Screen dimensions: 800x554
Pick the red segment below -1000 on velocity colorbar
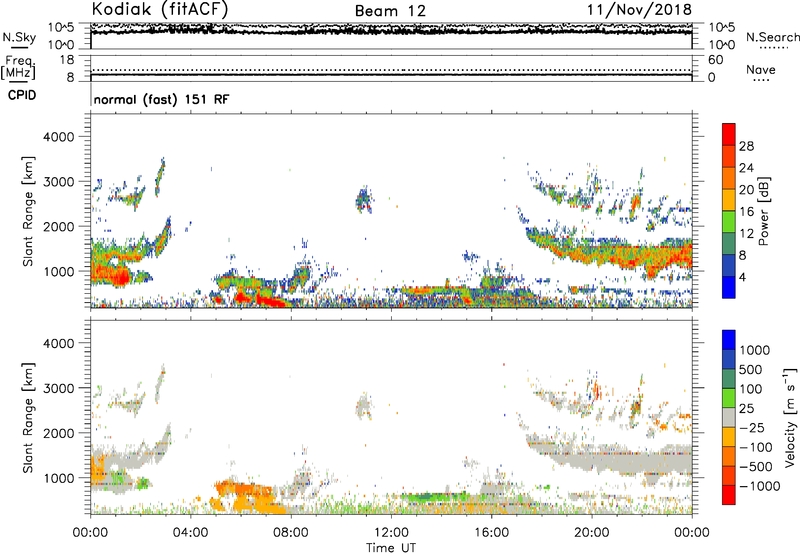click(729, 495)
